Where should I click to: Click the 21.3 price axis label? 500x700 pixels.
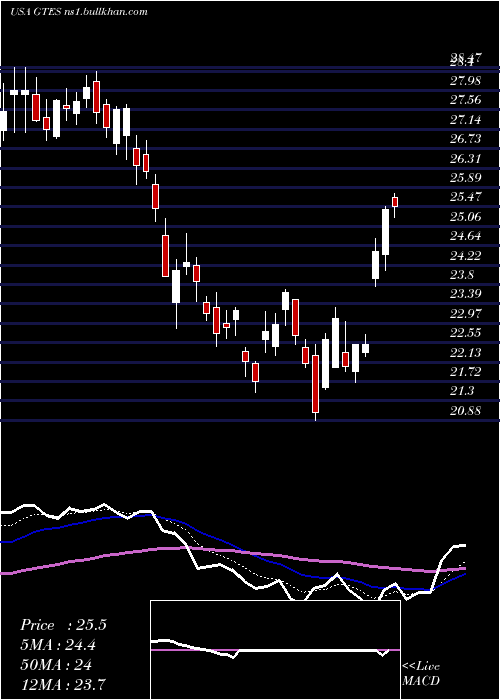pyautogui.click(x=462, y=392)
